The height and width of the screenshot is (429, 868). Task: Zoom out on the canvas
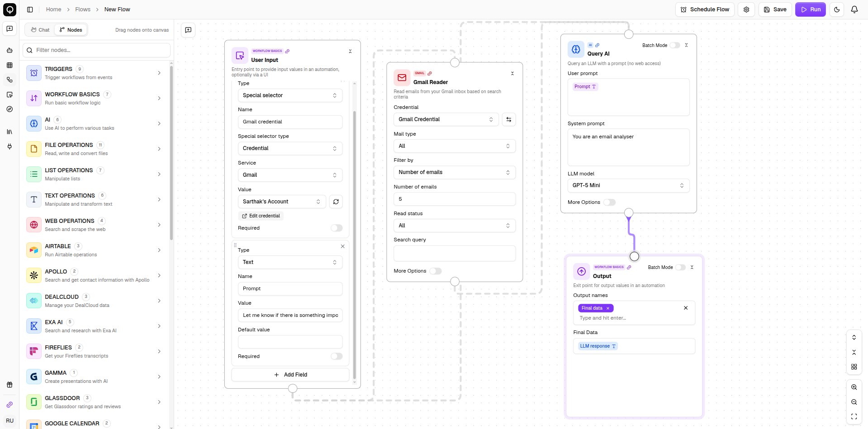[x=854, y=402]
